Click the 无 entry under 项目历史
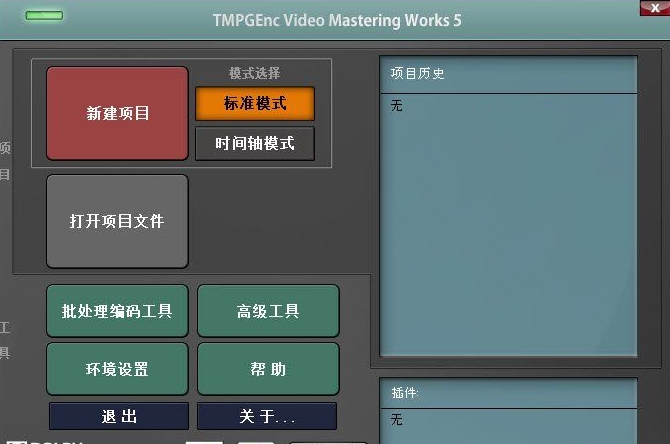This screenshot has width=670, height=444. (x=397, y=106)
